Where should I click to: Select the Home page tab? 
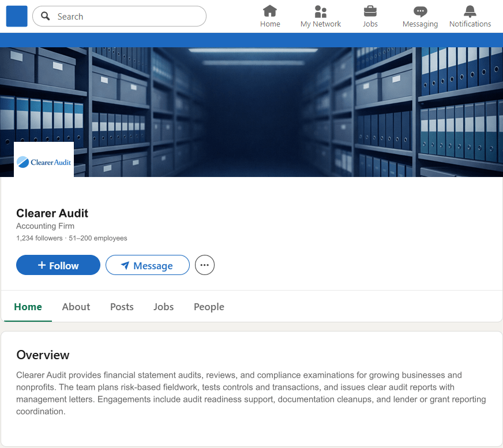point(28,307)
